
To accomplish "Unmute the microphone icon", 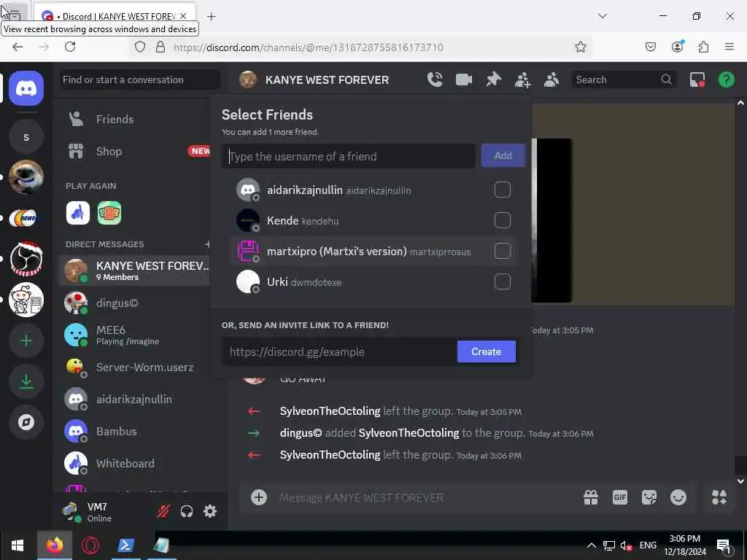I will point(163,511).
